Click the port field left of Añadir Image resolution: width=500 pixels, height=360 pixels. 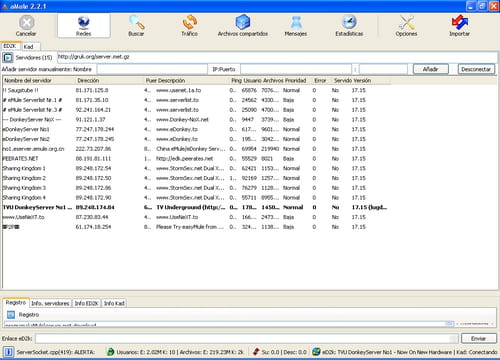pyautogui.click(x=383, y=69)
